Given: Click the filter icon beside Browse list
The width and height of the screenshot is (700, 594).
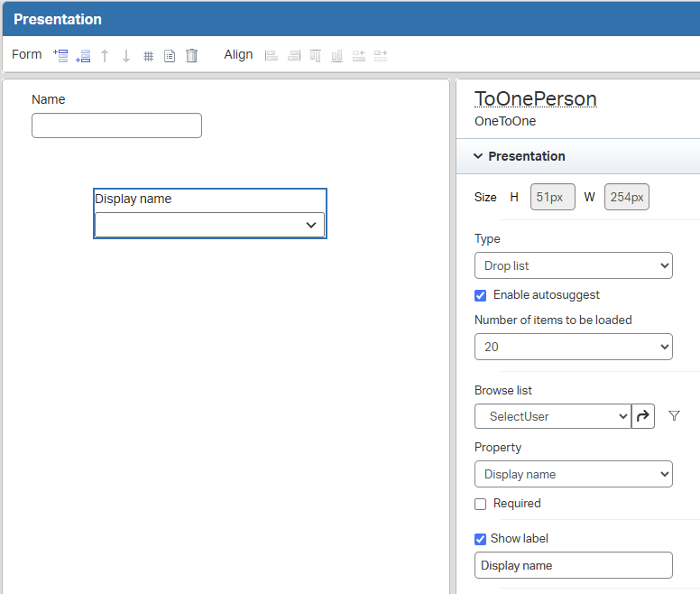Looking at the screenshot, I should pyautogui.click(x=674, y=416).
